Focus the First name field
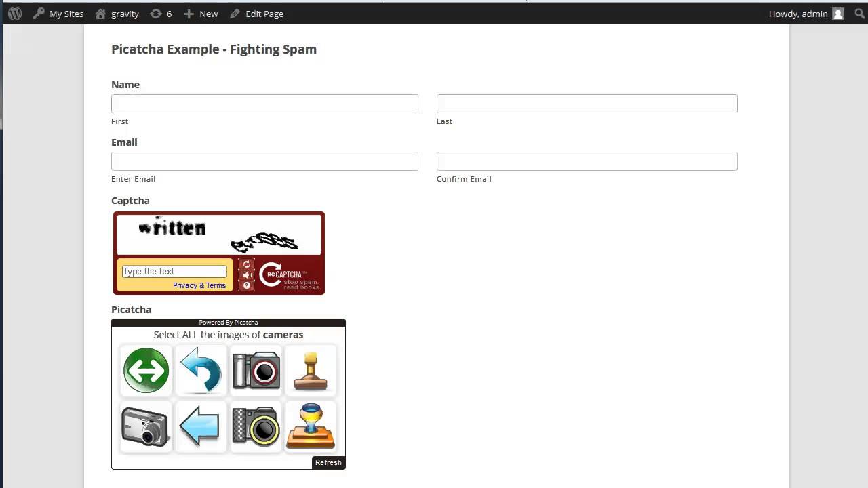The image size is (868, 488). (x=264, y=104)
